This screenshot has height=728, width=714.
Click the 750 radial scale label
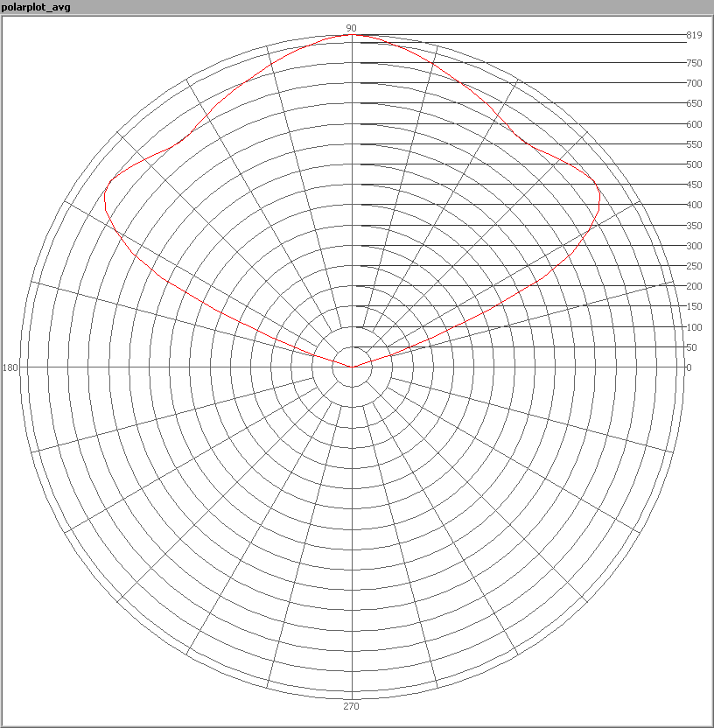pos(694,63)
